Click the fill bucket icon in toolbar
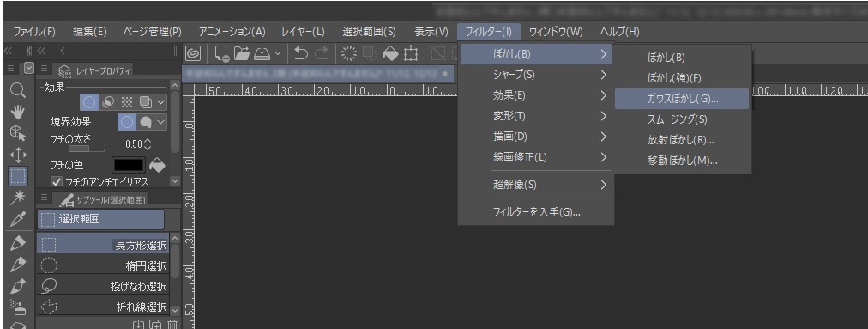This screenshot has width=868, height=329. point(391,53)
